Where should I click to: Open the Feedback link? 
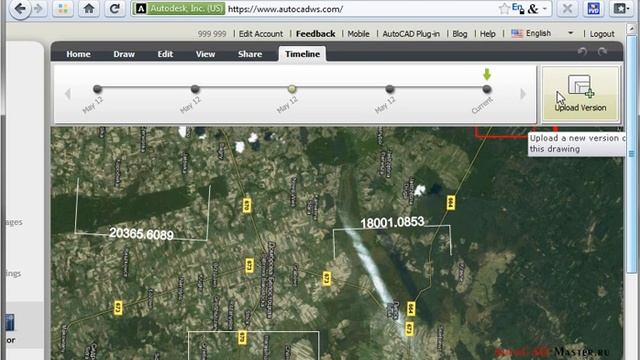pos(316,34)
